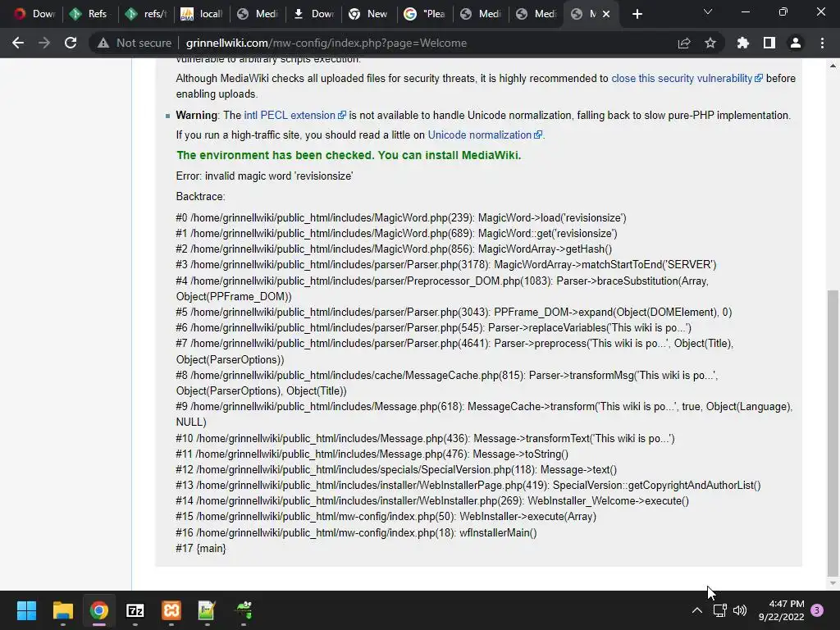
Task: Open the Unicode normalization link
Action: pos(485,135)
